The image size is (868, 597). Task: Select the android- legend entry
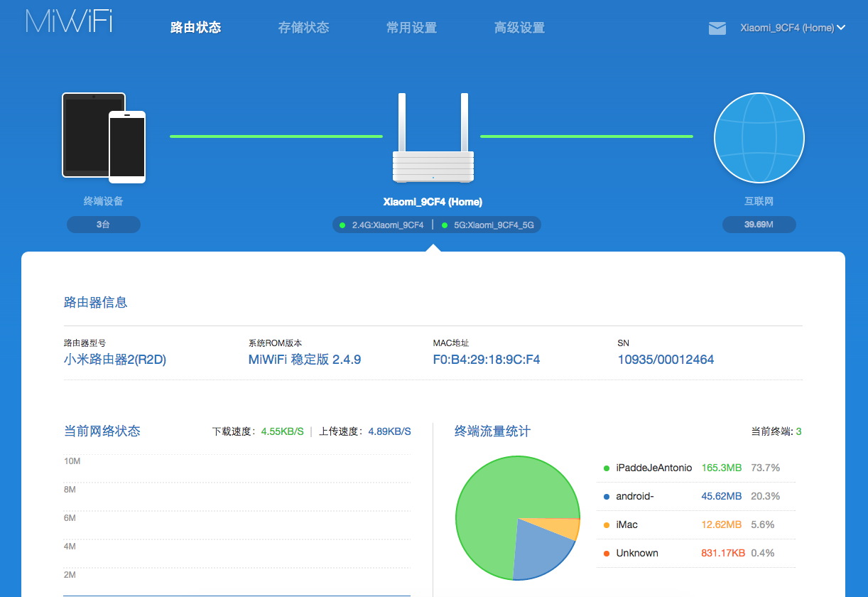tap(635, 496)
